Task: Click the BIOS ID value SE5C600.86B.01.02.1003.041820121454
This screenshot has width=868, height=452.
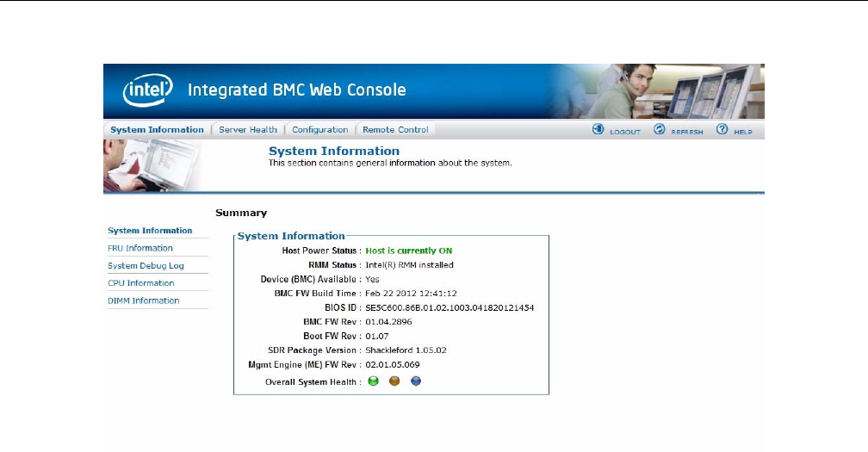Action: click(x=449, y=307)
